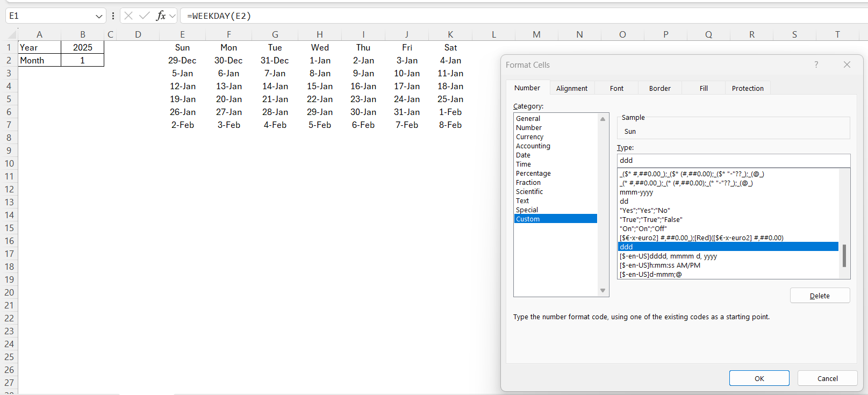Select the Percentage category
Image resolution: width=868 pixels, height=395 pixels.
tap(555, 173)
